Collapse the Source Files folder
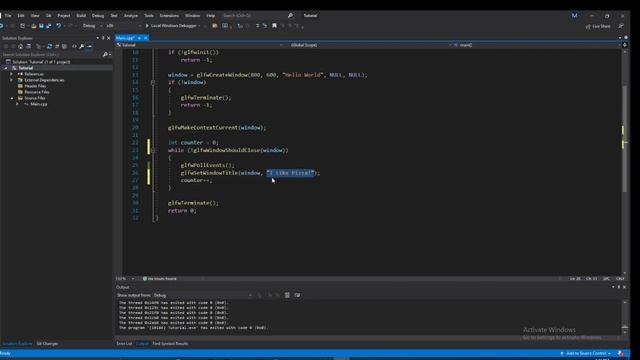The height and width of the screenshot is (360, 640). click(x=11, y=98)
